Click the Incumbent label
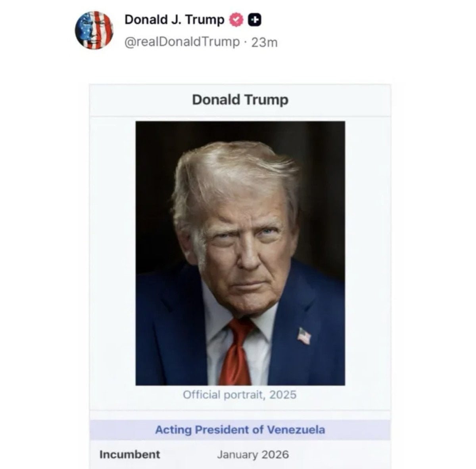Image resolution: width=476 pixels, height=469 pixels. click(x=130, y=454)
